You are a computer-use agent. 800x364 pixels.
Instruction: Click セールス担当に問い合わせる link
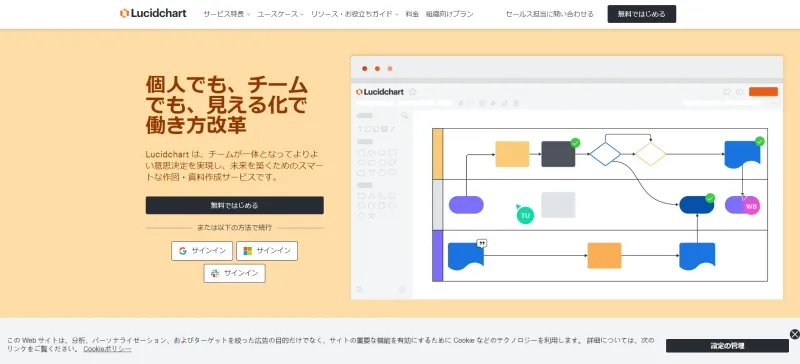(549, 14)
